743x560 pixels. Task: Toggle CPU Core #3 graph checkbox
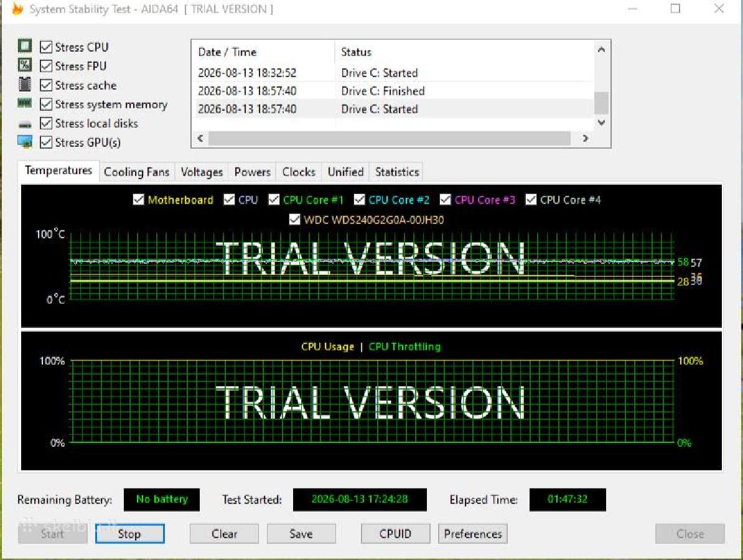[x=445, y=200]
